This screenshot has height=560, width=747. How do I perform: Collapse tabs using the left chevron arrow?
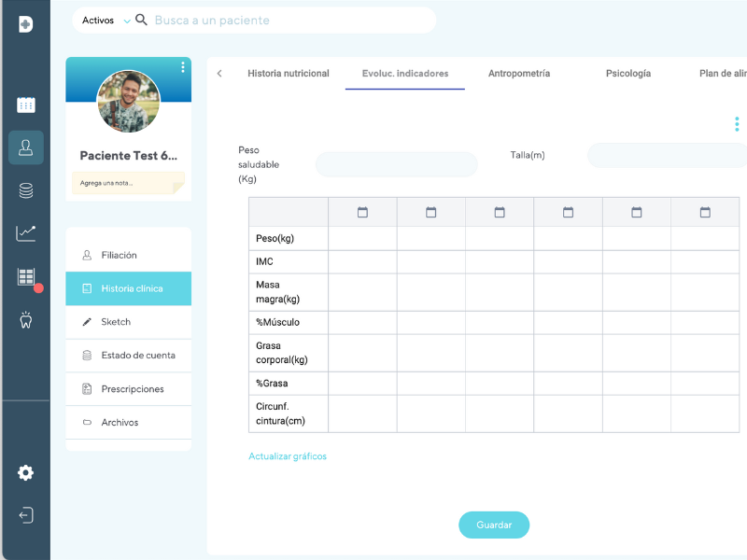click(x=219, y=72)
